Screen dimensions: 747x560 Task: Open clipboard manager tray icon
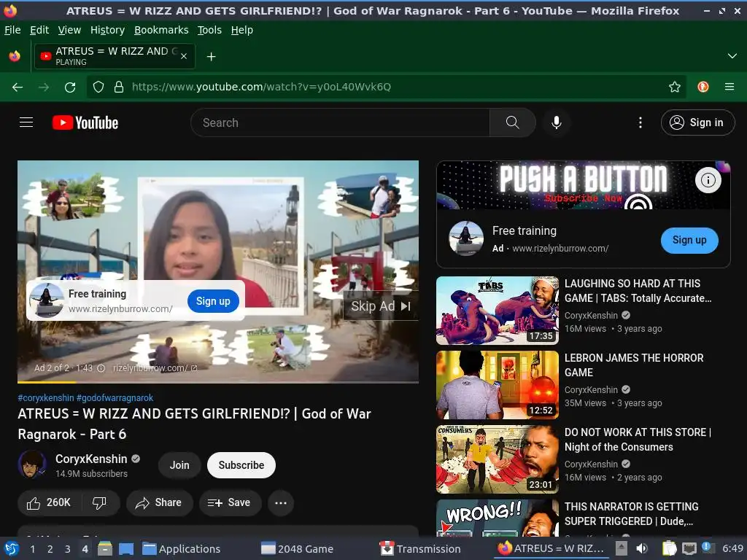pos(669,548)
